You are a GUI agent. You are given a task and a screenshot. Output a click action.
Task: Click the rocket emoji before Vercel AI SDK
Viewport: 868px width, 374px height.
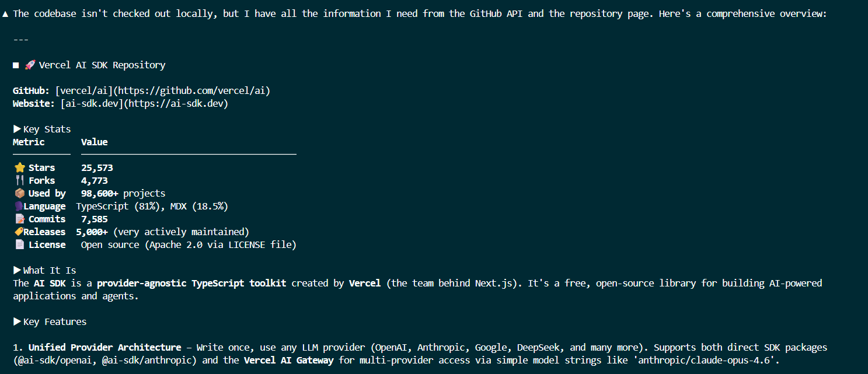(30, 65)
